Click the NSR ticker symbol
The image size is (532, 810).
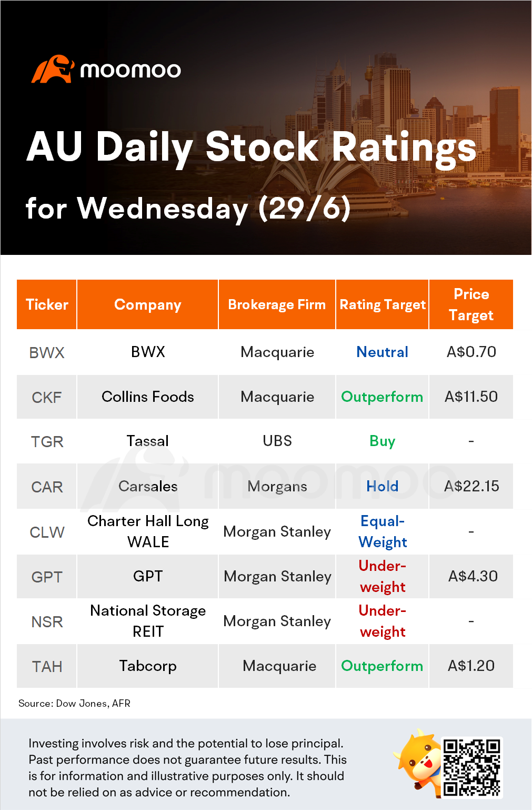pyautogui.click(x=47, y=621)
